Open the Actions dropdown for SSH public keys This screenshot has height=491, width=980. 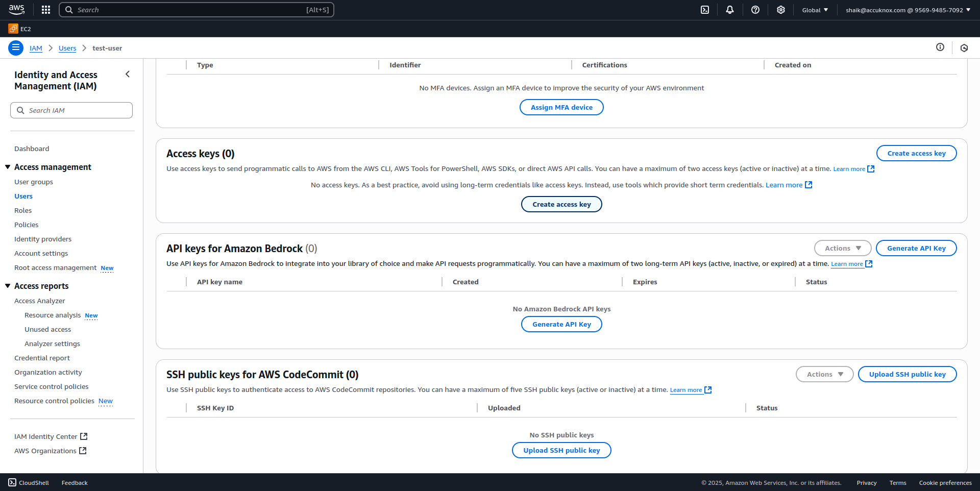pos(824,374)
